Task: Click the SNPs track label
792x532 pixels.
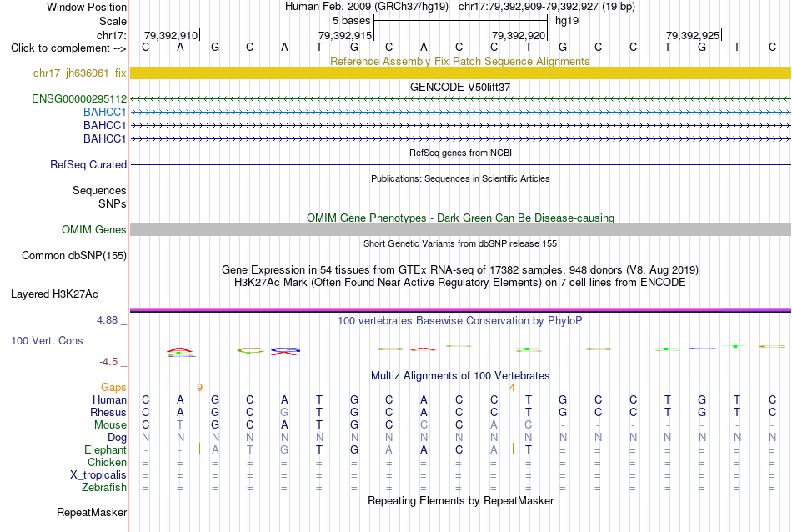Action: [113, 203]
